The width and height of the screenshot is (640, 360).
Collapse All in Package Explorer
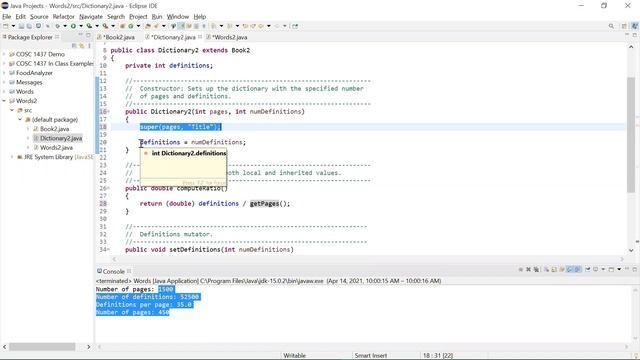[x=75, y=46]
